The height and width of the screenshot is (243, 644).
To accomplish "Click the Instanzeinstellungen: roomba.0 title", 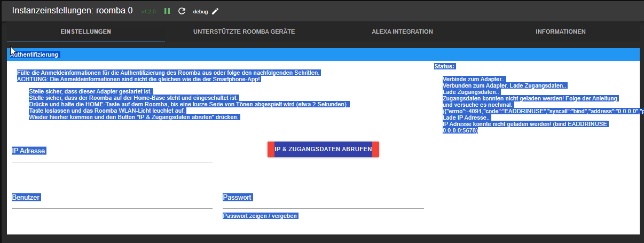I will point(72,10).
